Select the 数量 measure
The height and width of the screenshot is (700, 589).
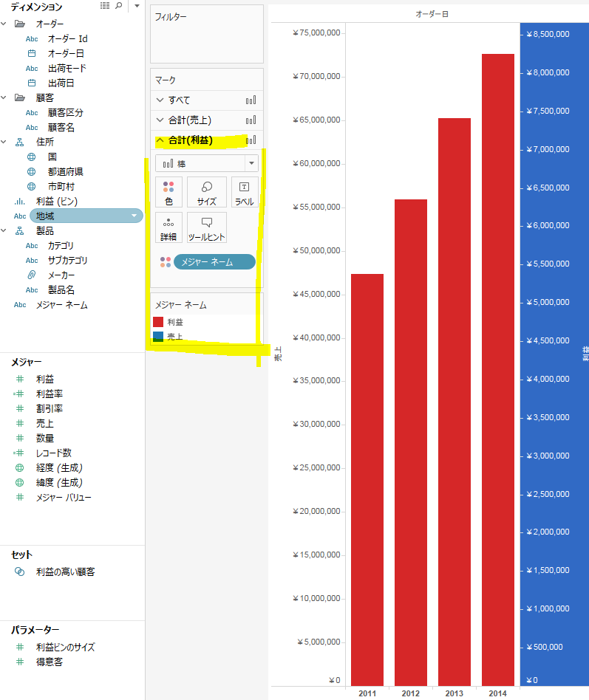[44, 438]
